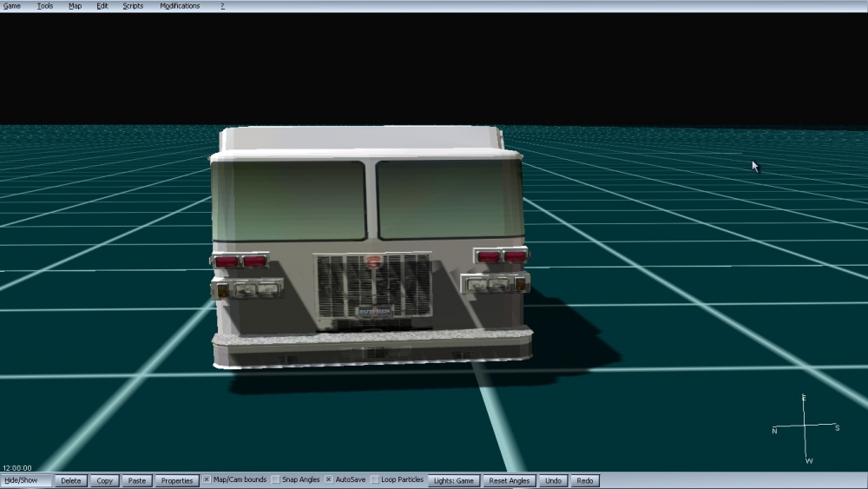868x489 pixels.
Task: Open the question mark help menu
Action: [222, 6]
